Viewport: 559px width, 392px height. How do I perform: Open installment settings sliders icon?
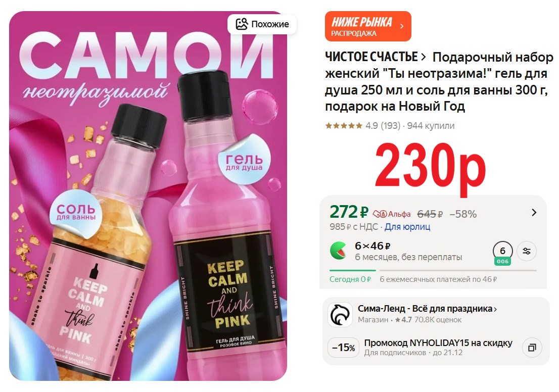click(x=527, y=251)
